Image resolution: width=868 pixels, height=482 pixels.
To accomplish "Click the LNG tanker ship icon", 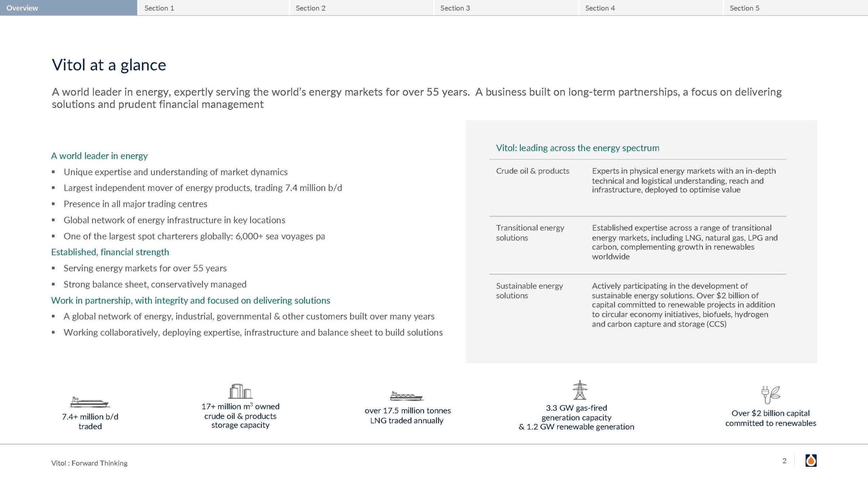I will click(x=406, y=396).
